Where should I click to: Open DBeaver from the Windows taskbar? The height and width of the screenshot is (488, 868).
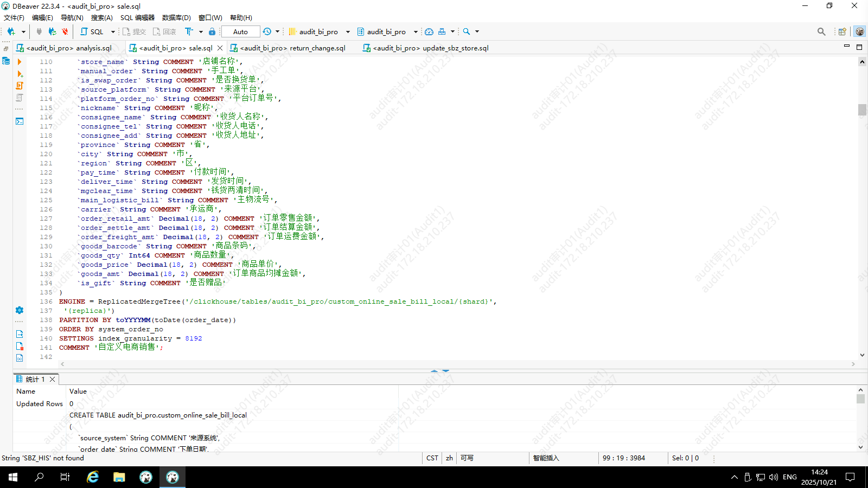pyautogui.click(x=173, y=477)
